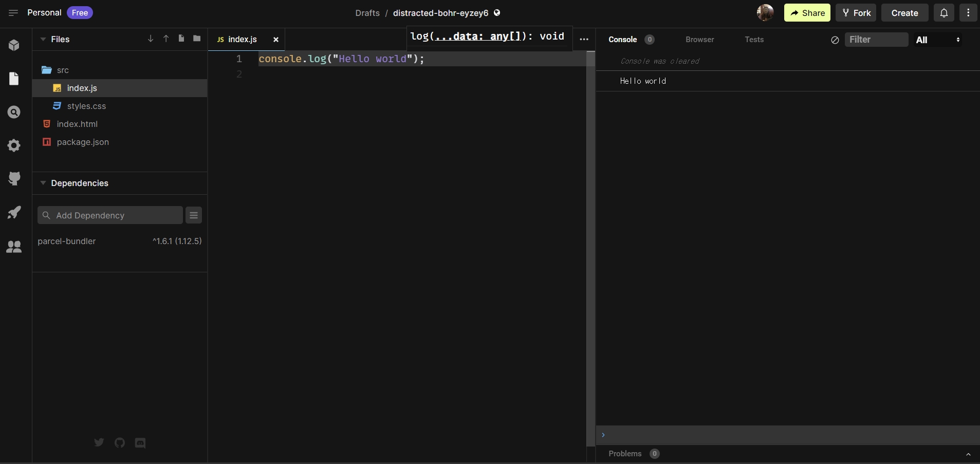Open the GitHub panel in sidebar
Screen dimensions: 980x464
coord(14,178)
